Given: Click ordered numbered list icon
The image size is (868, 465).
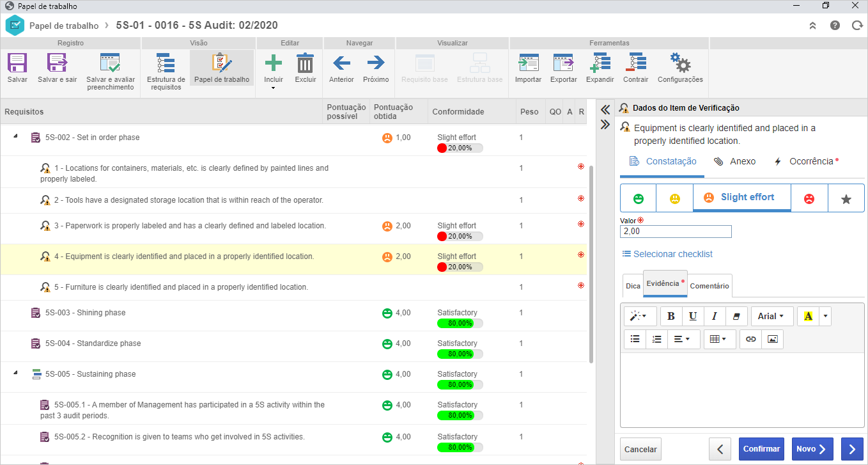Looking at the screenshot, I should pos(656,339).
